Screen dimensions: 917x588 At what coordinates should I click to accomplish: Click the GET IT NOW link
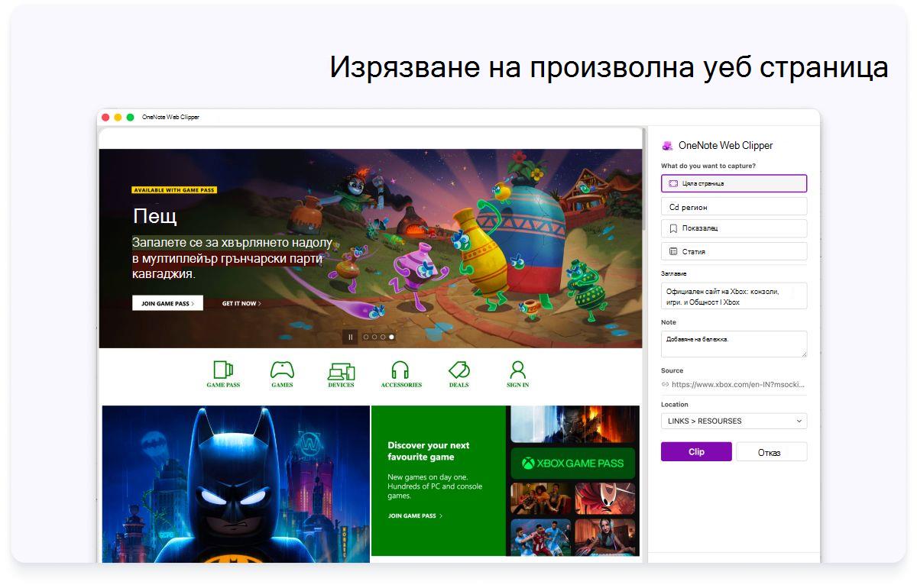241,303
